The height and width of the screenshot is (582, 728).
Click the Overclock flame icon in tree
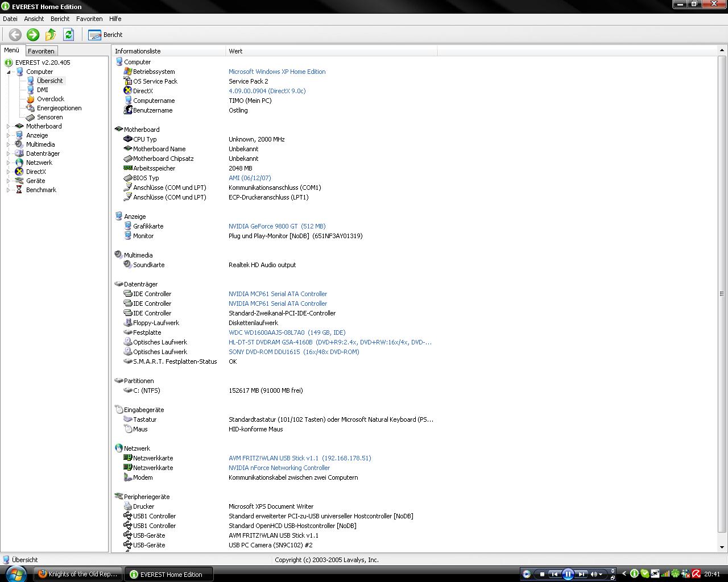pos(31,99)
